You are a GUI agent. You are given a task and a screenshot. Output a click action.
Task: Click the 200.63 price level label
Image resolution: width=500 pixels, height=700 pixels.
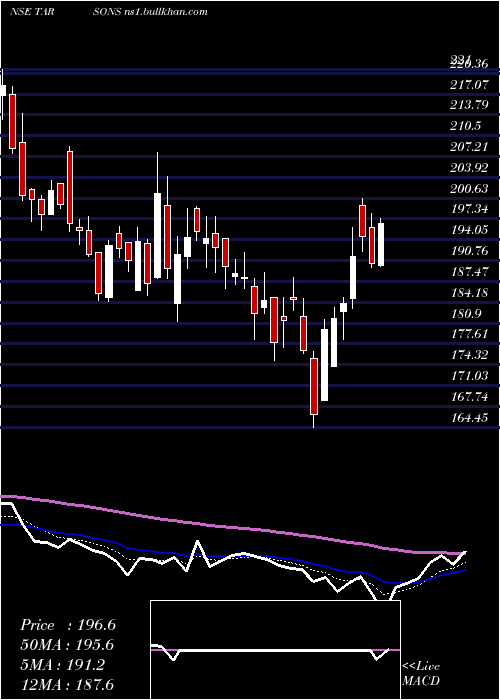[469, 189]
